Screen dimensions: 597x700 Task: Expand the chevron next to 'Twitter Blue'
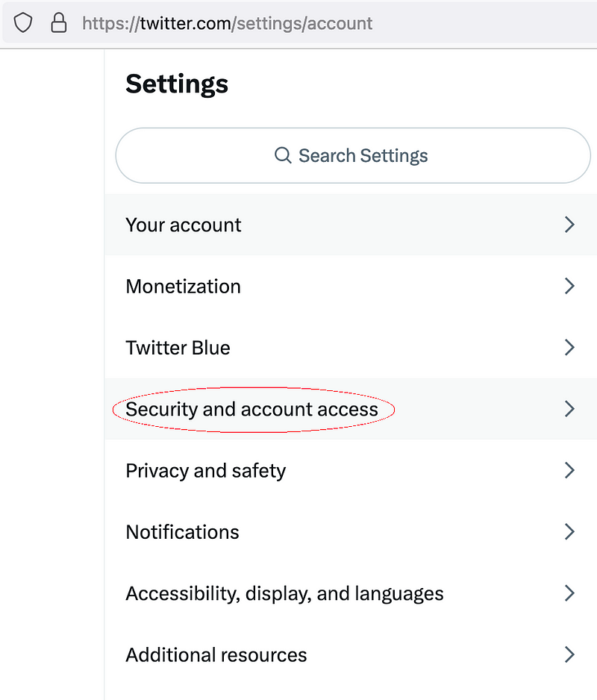569,347
